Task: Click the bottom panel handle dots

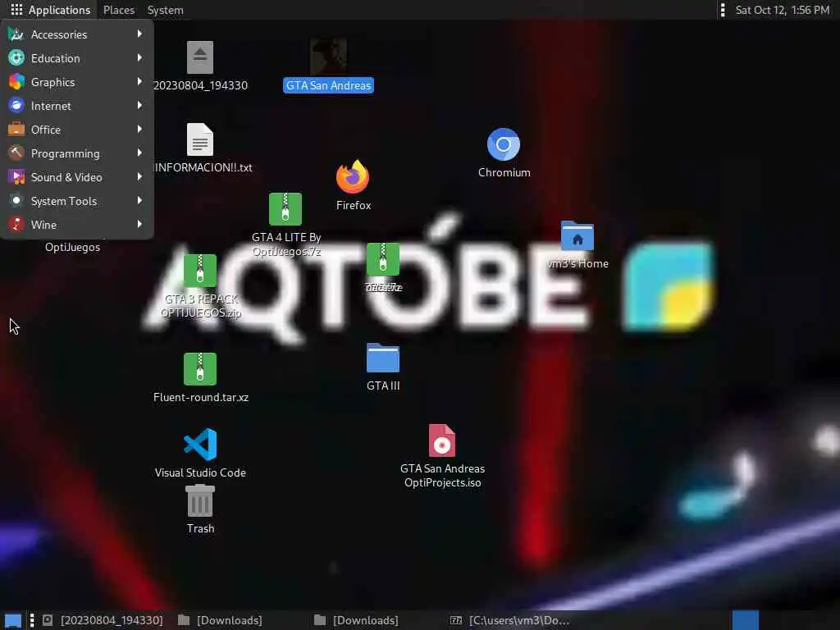Action: [32, 620]
